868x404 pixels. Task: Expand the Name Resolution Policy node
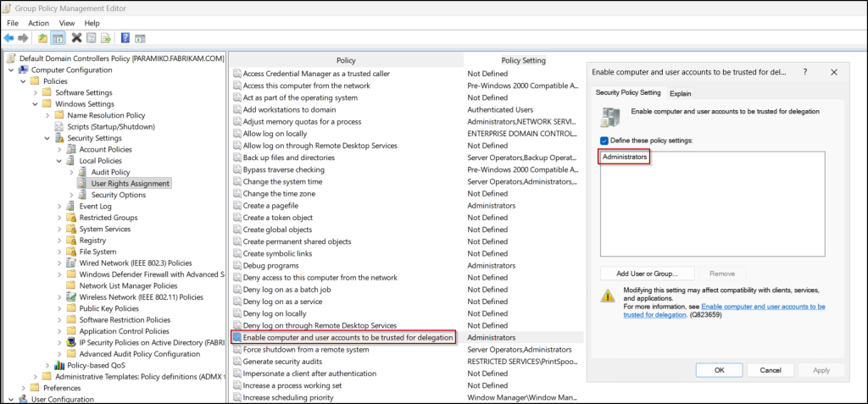tap(47, 115)
